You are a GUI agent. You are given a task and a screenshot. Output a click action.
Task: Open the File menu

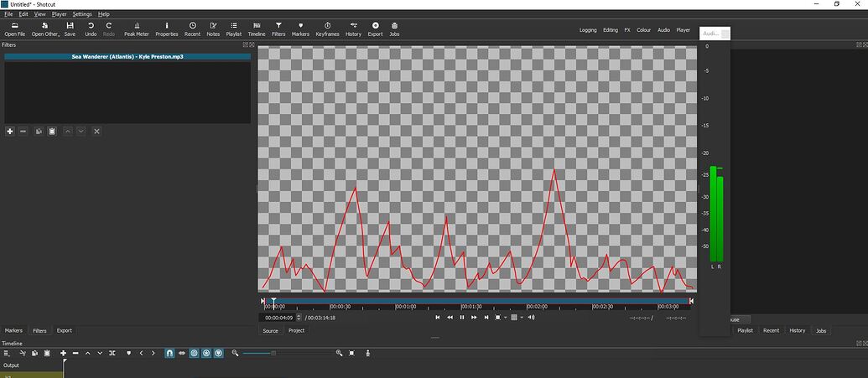pos(8,14)
